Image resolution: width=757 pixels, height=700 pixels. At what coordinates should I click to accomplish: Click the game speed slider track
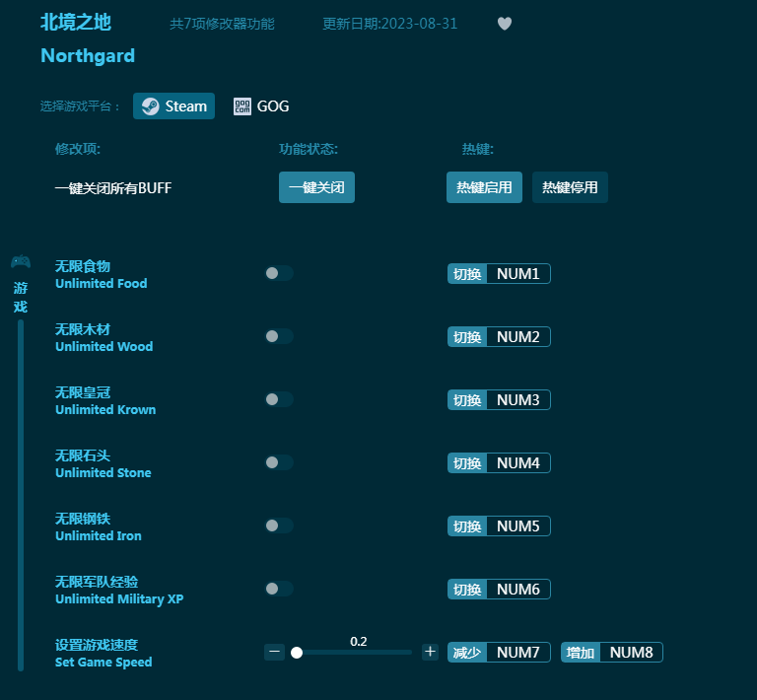pyautogui.click(x=353, y=653)
